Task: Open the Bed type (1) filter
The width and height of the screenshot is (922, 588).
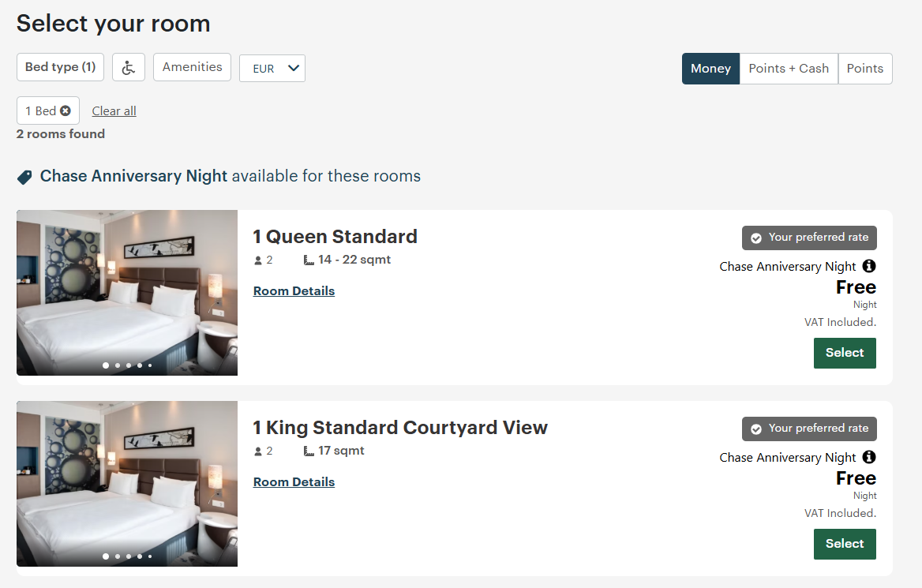Action: pyautogui.click(x=60, y=67)
